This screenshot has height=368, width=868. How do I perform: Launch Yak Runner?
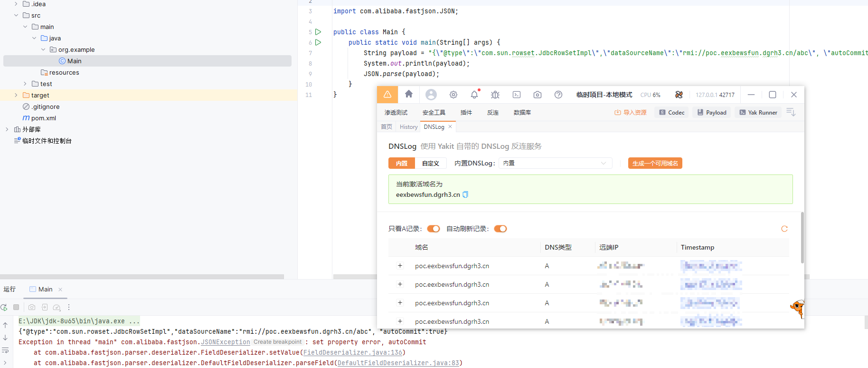758,113
